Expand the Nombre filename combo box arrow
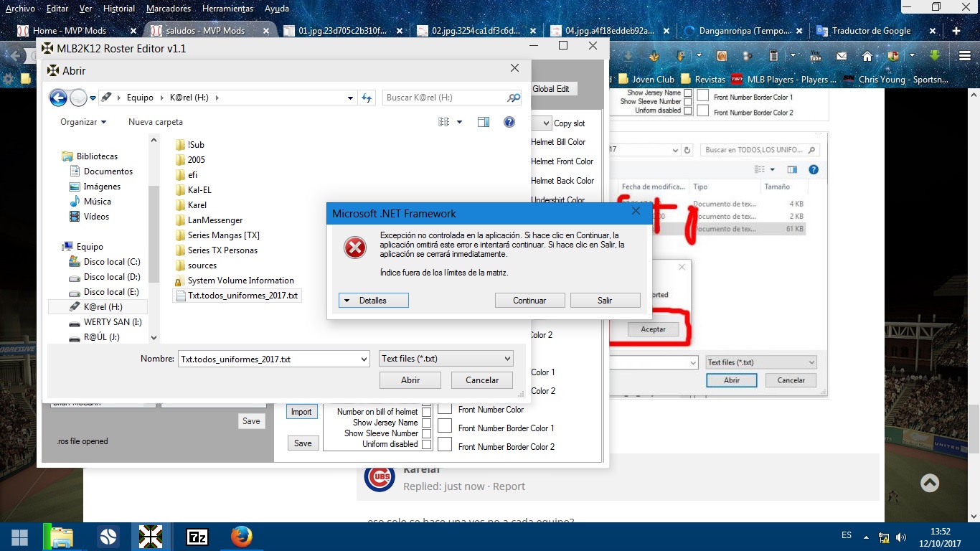This screenshot has width=980, height=551. pos(363,359)
